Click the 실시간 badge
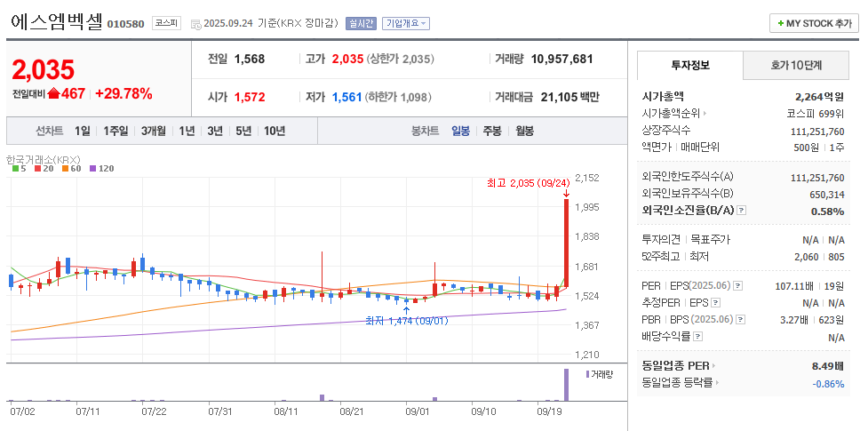 point(361,23)
